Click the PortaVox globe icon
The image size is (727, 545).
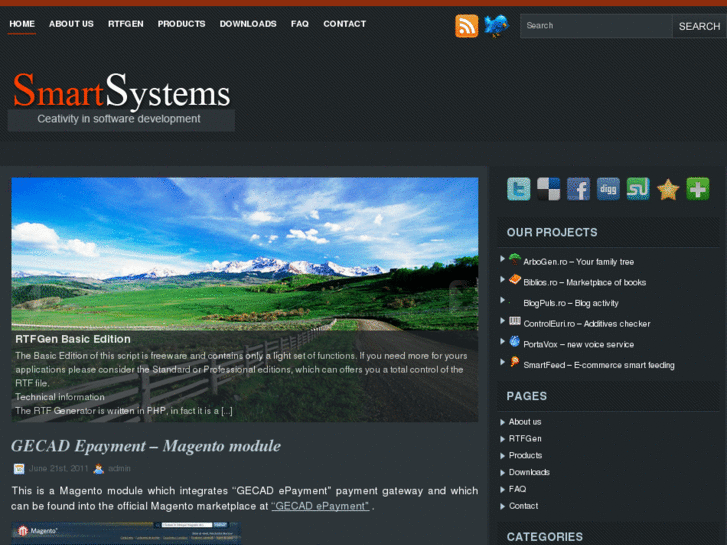515,341
